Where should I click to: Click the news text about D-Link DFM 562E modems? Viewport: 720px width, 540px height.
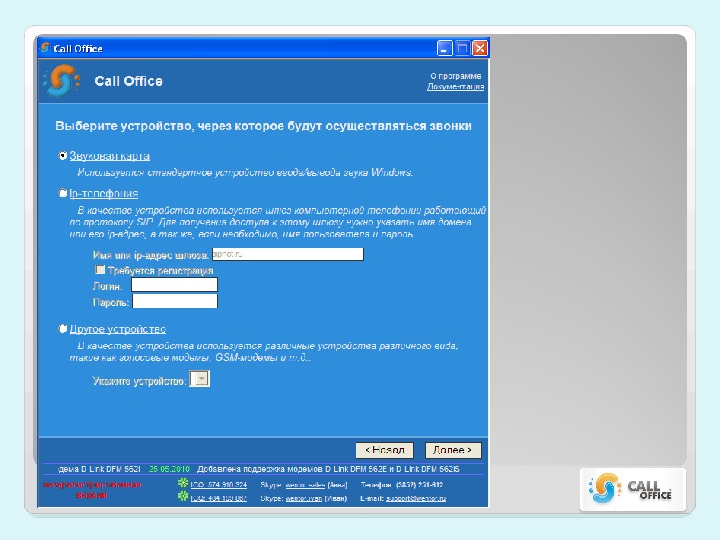point(328,469)
